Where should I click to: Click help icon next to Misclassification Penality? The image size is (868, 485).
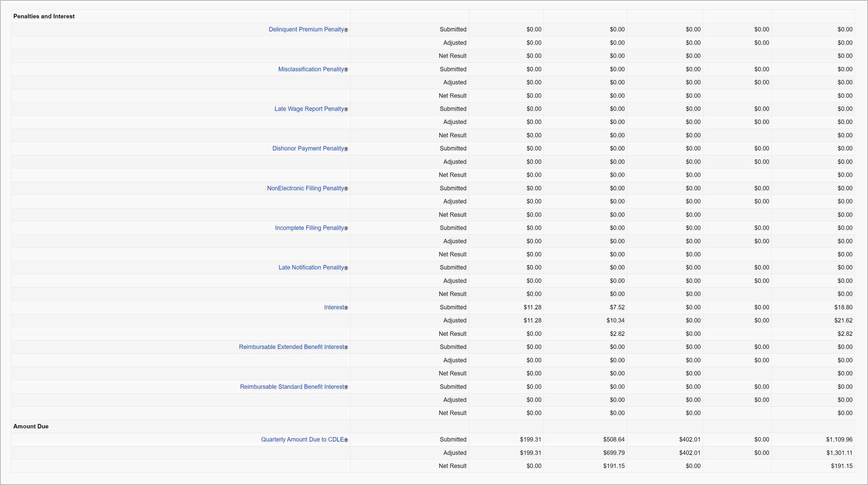coord(346,70)
